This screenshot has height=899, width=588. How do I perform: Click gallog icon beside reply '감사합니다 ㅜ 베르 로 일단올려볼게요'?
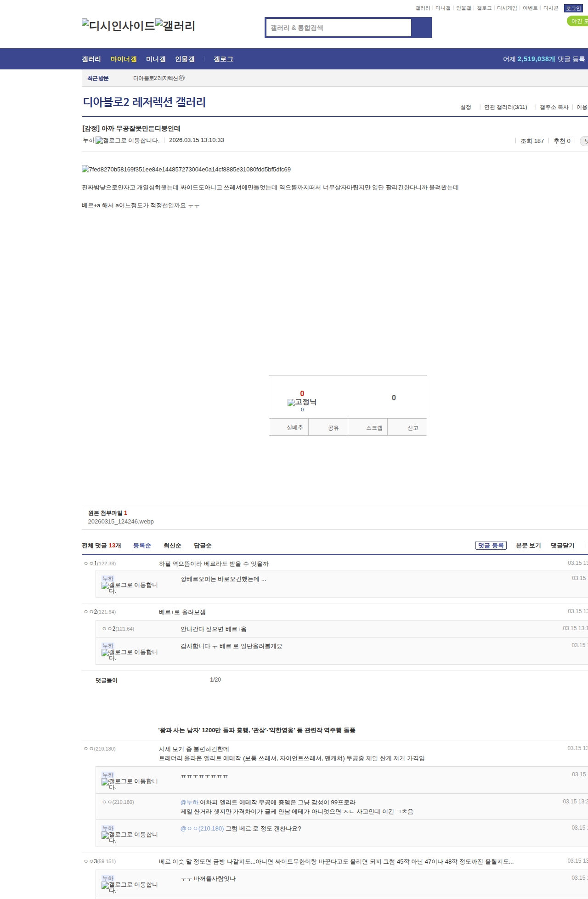[130, 654]
